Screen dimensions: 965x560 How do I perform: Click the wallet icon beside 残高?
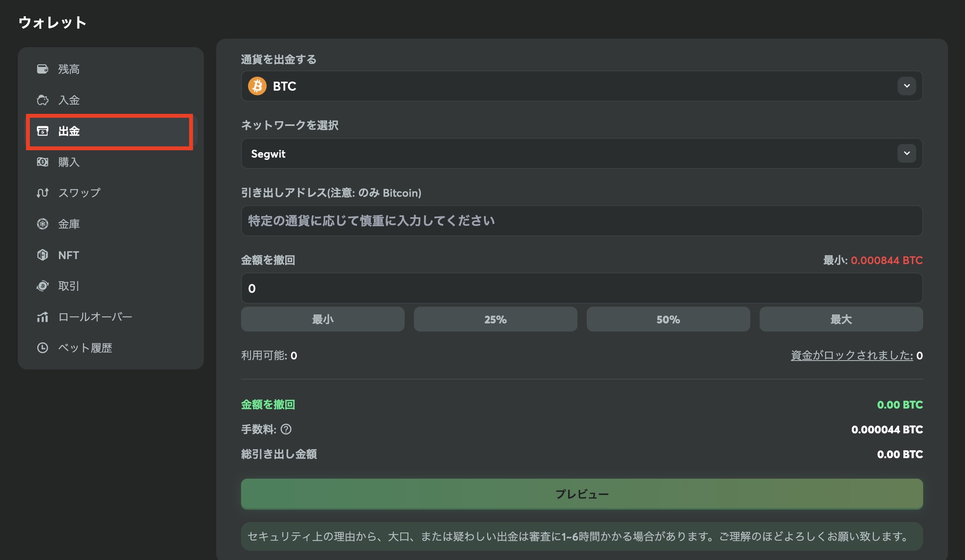(x=43, y=69)
